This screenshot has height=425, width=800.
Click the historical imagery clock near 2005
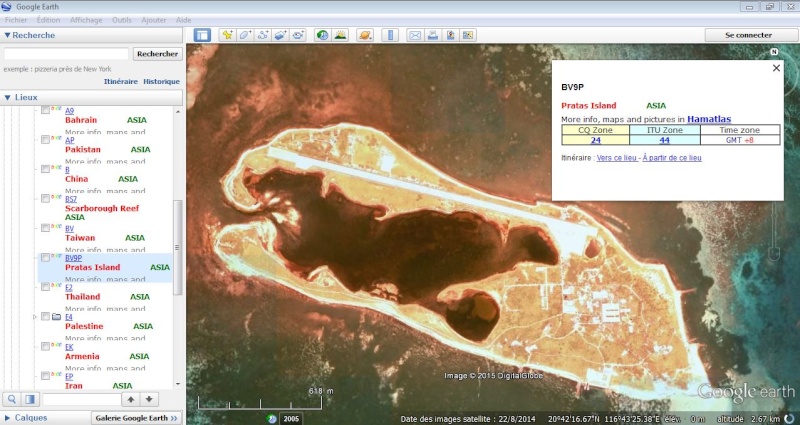271,419
